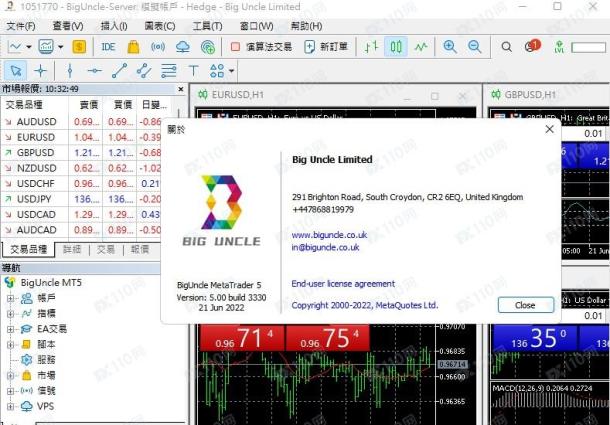Open the Market shopping bag icon
Viewport: 610px width, 425px height.
(x=133, y=47)
